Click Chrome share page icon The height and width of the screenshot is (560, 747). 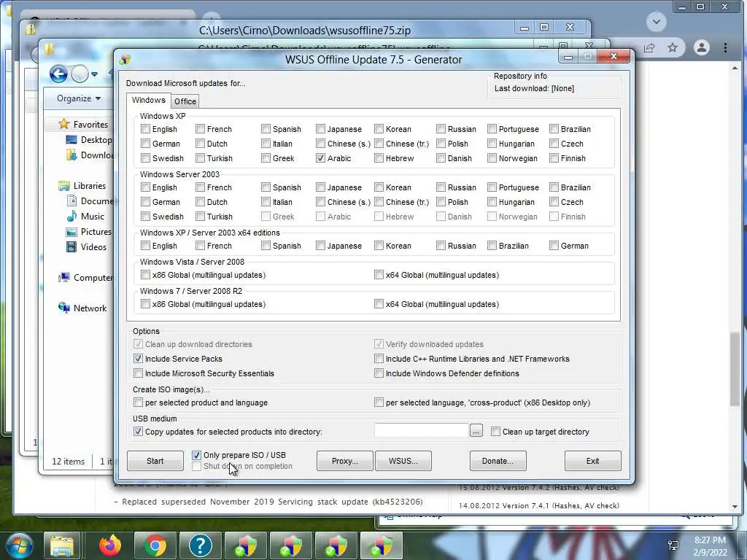[x=649, y=47]
